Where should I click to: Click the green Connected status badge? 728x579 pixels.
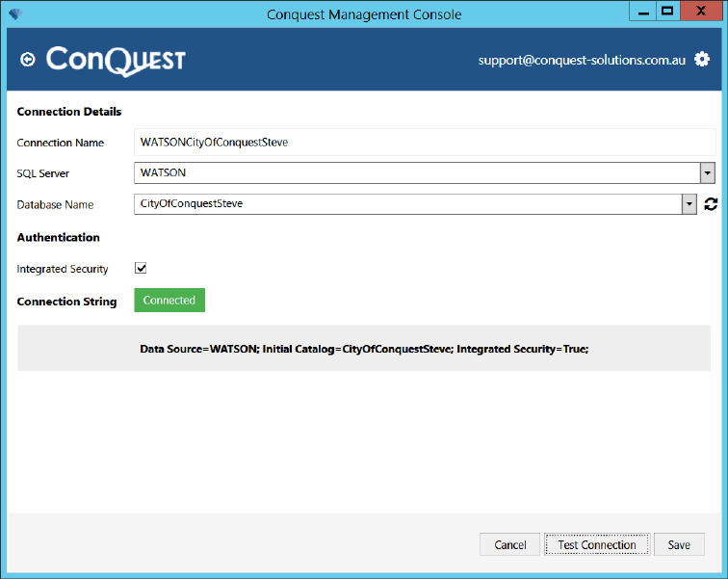pyautogui.click(x=169, y=300)
